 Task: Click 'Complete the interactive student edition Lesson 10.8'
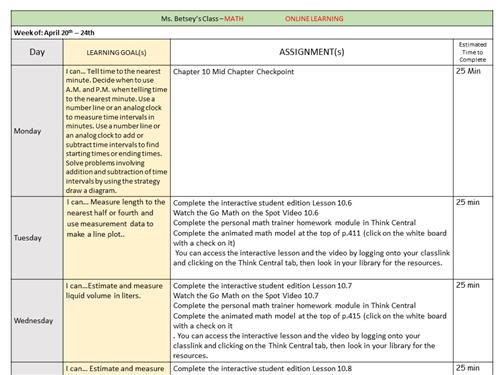tap(262, 369)
